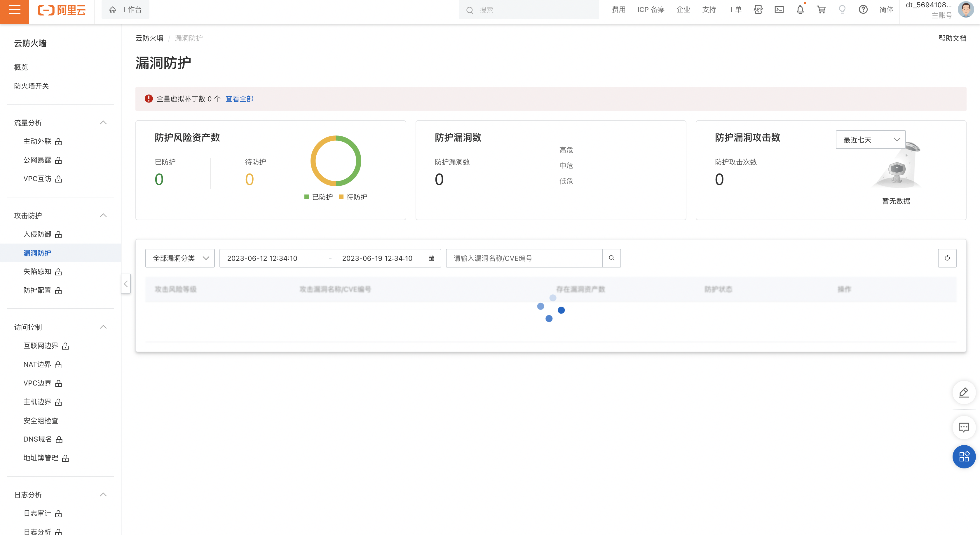980x535 pixels.
Task: Click the pencil feedback floating icon
Action: coord(964,392)
